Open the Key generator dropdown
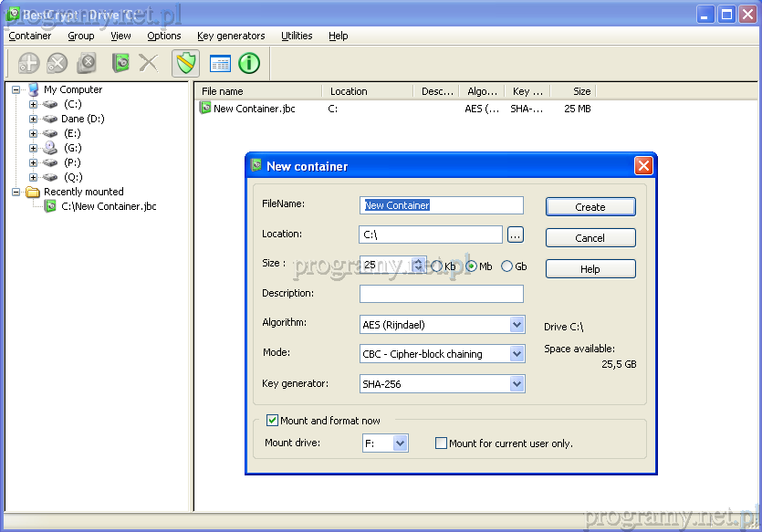The width and height of the screenshot is (762, 532). [x=517, y=384]
